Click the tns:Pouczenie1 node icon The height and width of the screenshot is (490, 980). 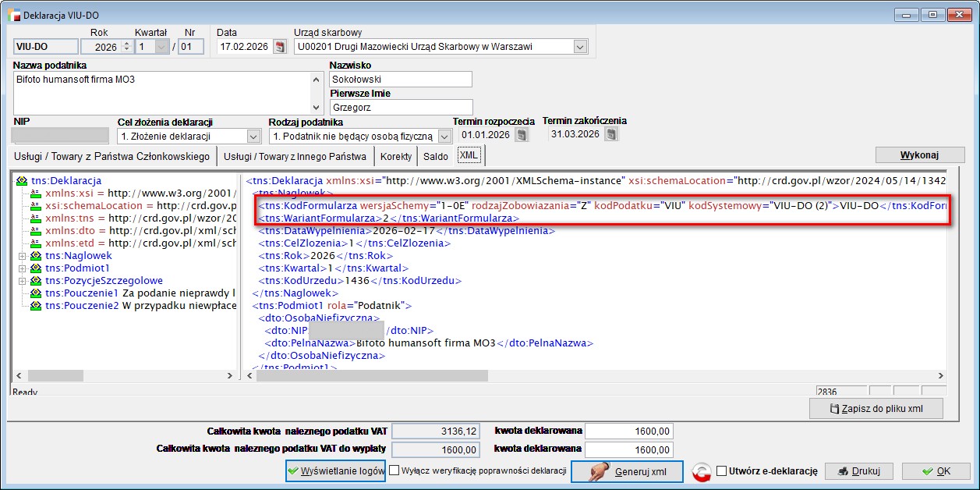coord(35,293)
